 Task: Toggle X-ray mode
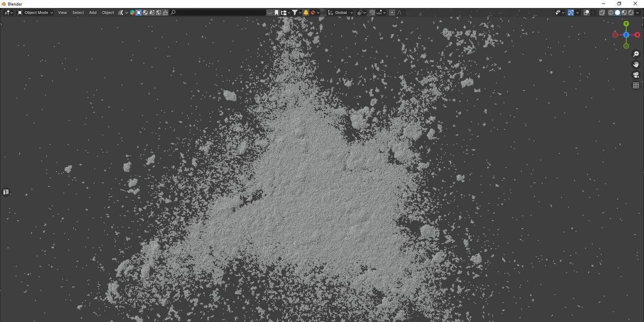click(602, 12)
